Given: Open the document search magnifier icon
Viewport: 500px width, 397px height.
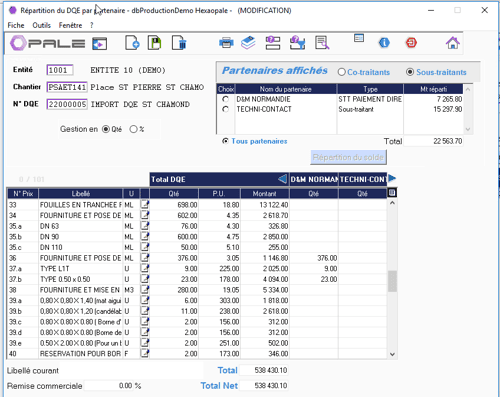Looking at the screenshot, I should pos(322,43).
